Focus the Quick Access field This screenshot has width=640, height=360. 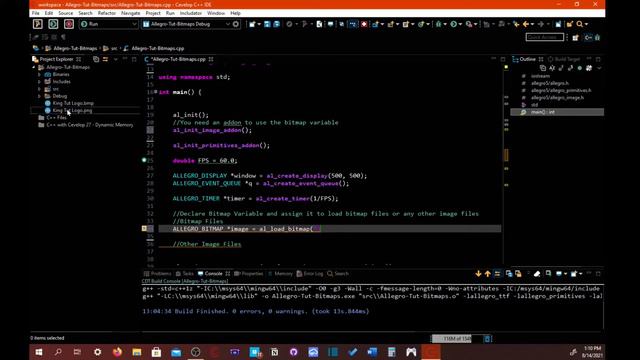(x=544, y=37)
